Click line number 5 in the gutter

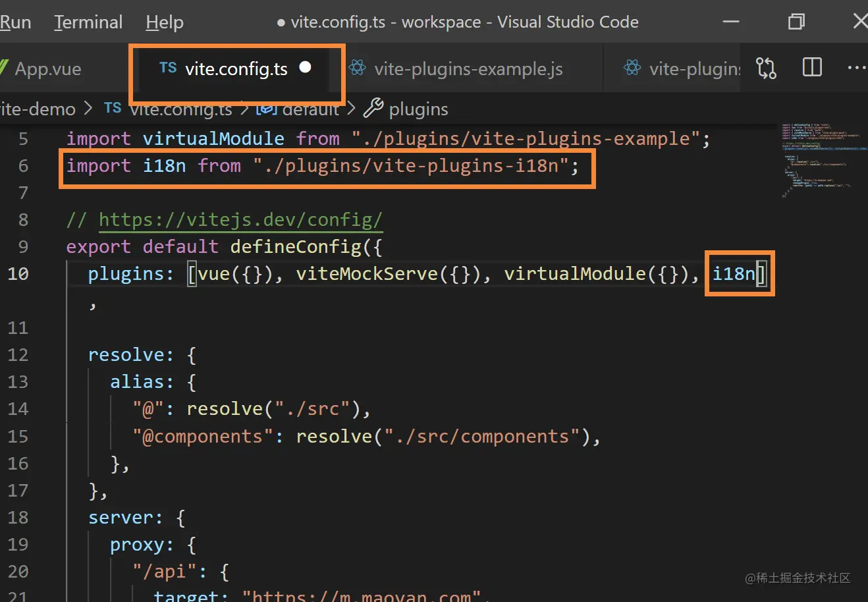point(23,139)
